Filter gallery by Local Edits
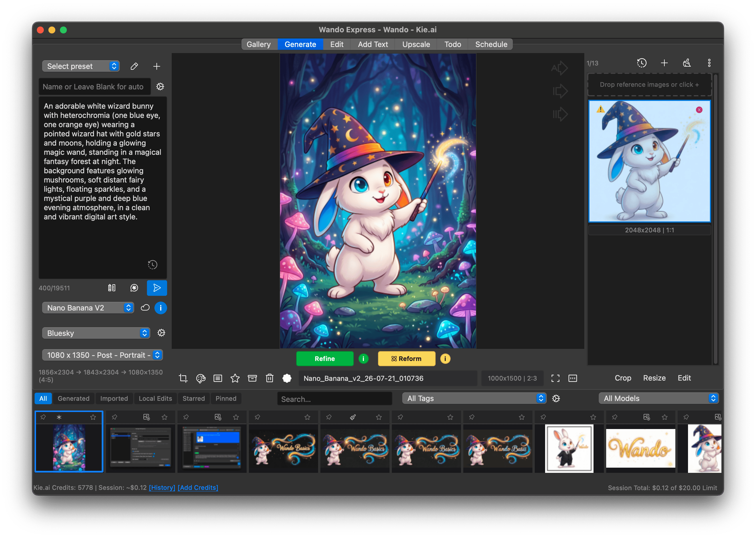The image size is (756, 538). pyautogui.click(x=155, y=398)
